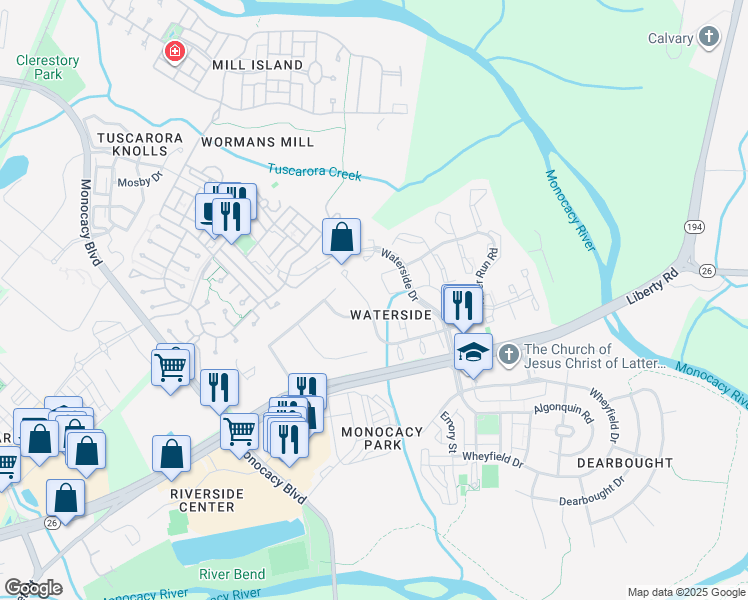Select the shopping bag marker above Riverside Center
The image size is (748, 600).
coord(172,457)
